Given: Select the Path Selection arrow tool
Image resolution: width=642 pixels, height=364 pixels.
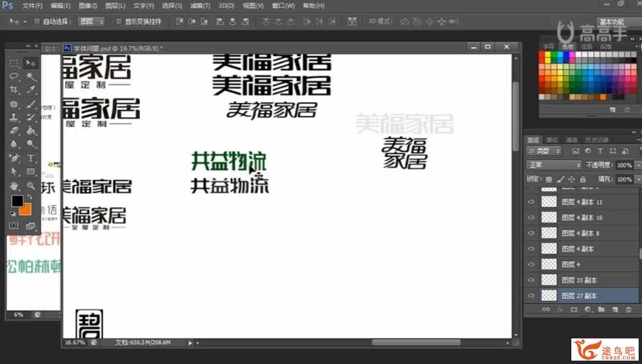Looking at the screenshot, I should (x=14, y=172).
